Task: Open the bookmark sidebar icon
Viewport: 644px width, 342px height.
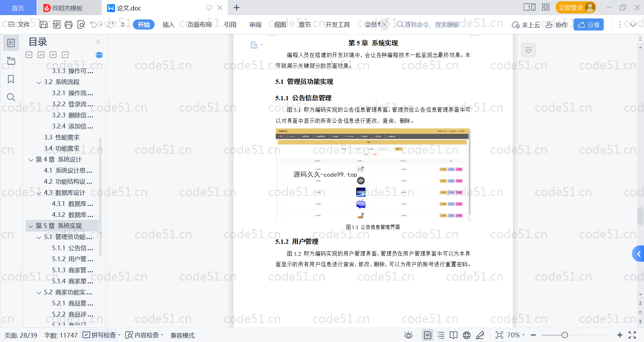Action: 11,79
